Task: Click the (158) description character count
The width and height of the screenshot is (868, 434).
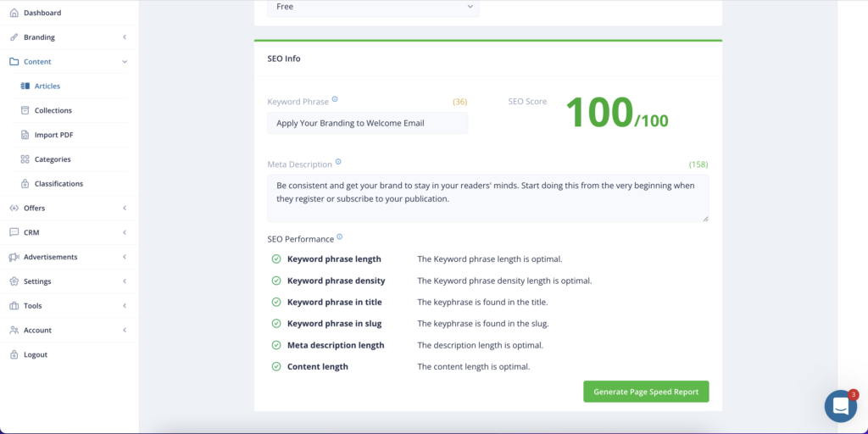Action: click(698, 164)
